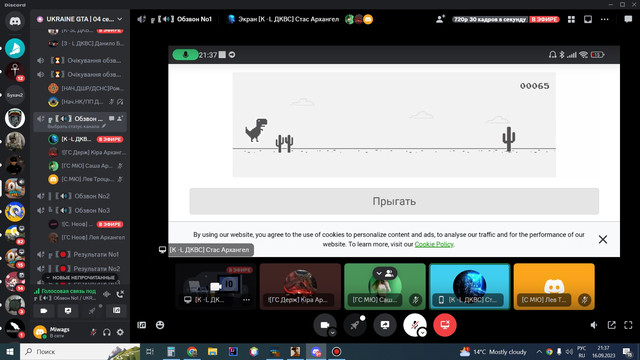
Task: Adjust stream volume speaker icon
Action: [594, 325]
